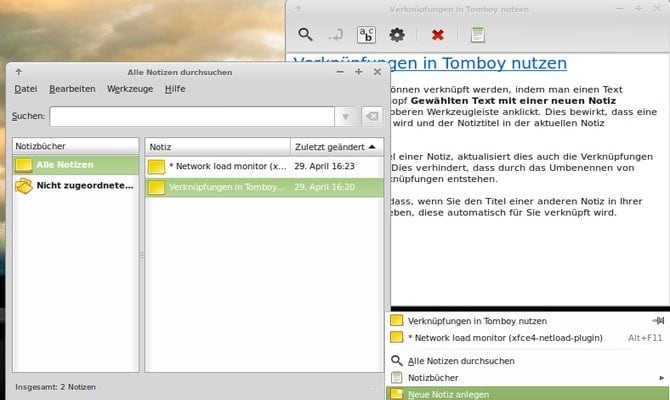Select 'Verknüpfungen in Tomboy...' note row
Screen dimensions: 670x400
click(x=264, y=187)
